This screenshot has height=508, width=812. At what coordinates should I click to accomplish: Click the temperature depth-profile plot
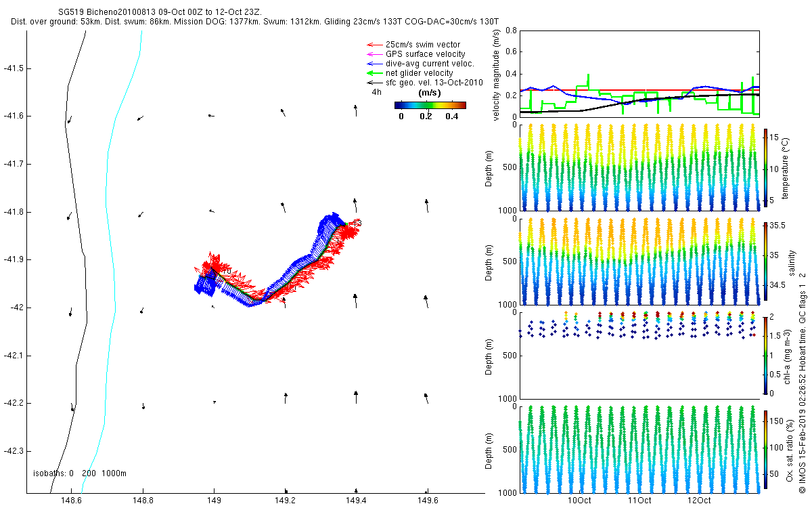[639, 167]
